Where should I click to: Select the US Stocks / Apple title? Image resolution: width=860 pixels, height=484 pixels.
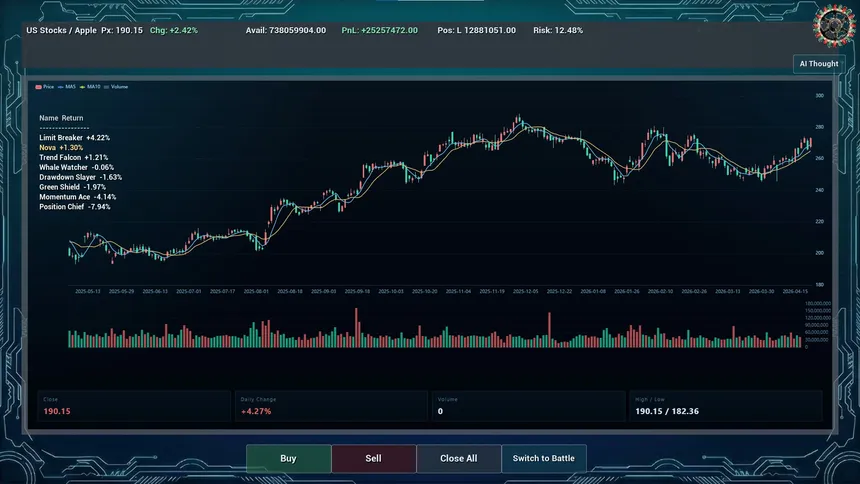point(61,30)
